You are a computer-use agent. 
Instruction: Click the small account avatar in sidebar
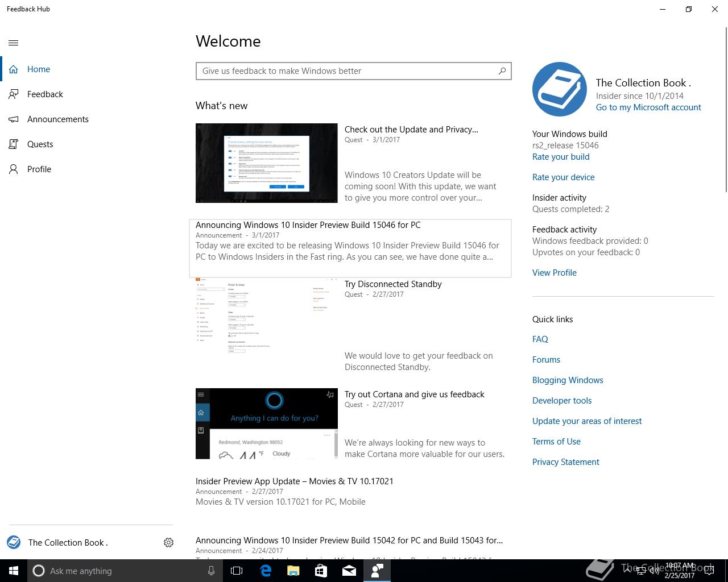click(14, 542)
